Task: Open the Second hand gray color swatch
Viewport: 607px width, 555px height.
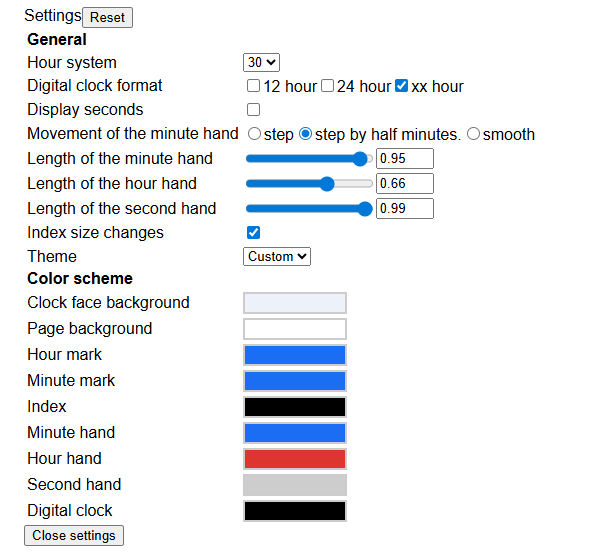Action: pyautogui.click(x=295, y=485)
